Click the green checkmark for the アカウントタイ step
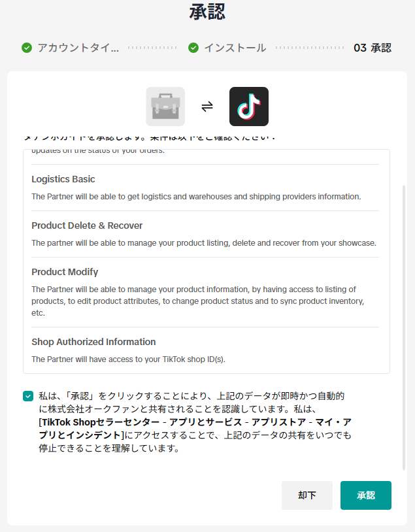 (x=27, y=48)
